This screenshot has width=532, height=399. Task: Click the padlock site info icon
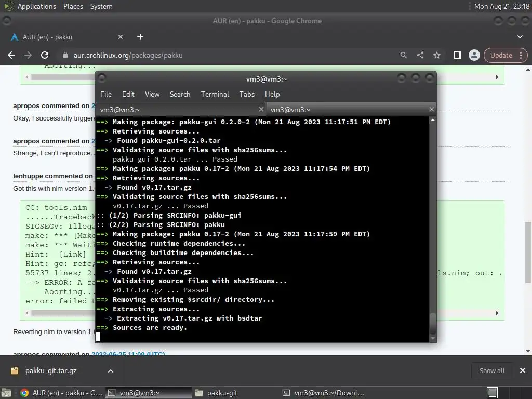pos(65,55)
